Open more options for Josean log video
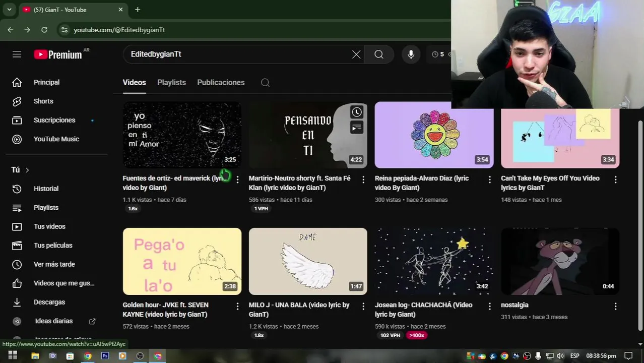The image size is (644, 363). point(489,306)
